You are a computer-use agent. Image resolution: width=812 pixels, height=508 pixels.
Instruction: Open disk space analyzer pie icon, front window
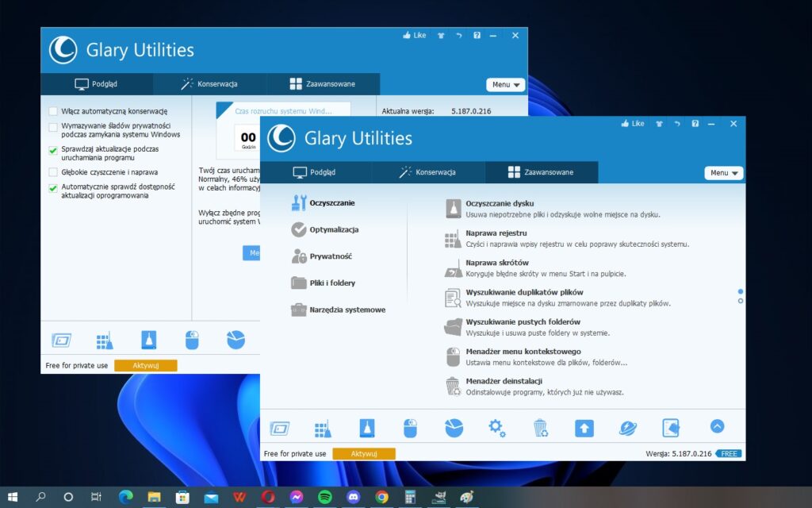click(454, 428)
